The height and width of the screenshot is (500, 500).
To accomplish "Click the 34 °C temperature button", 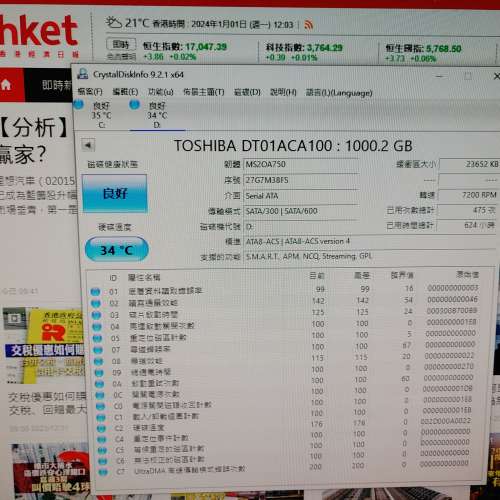I will (117, 250).
